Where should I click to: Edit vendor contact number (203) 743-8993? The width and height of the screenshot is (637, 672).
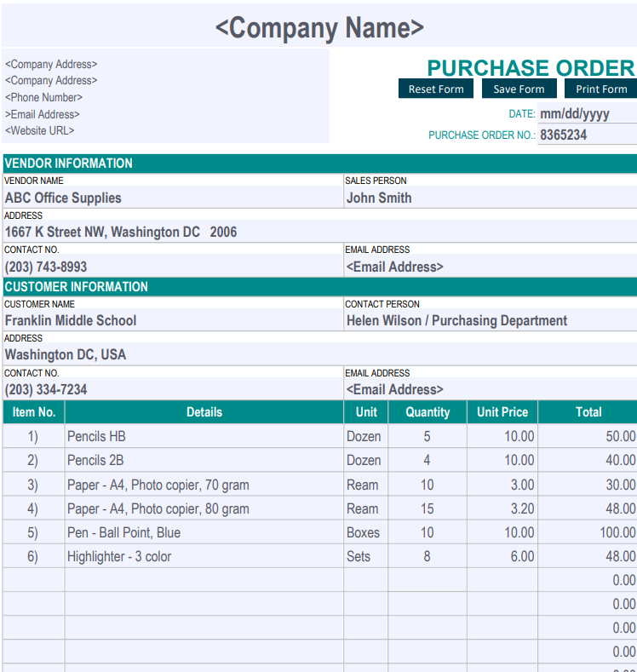pos(173,266)
